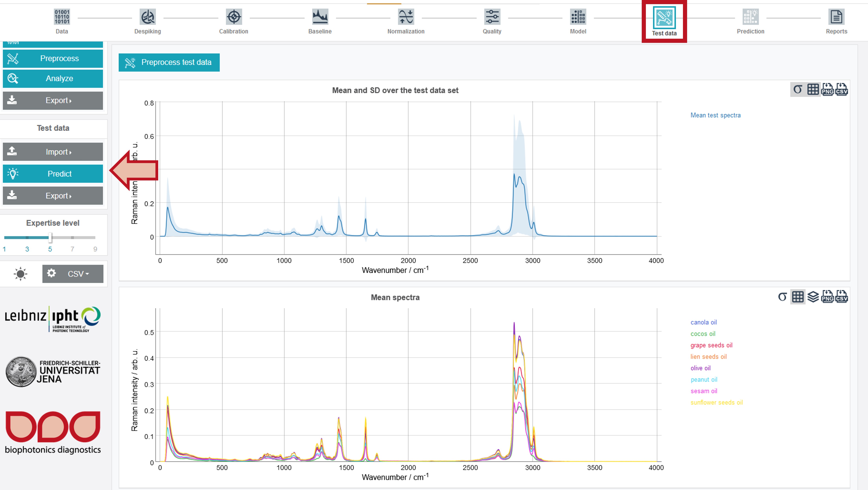Toggle stacked layers view on Mean spectra
This screenshot has height=490, width=868.
coord(813,297)
